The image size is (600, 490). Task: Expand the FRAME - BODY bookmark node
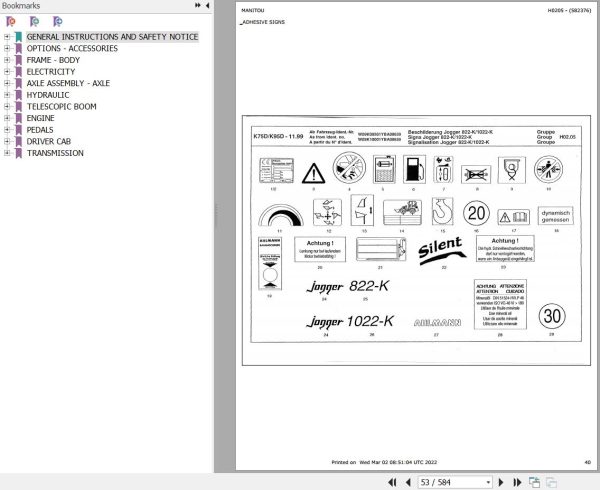tap(7, 60)
